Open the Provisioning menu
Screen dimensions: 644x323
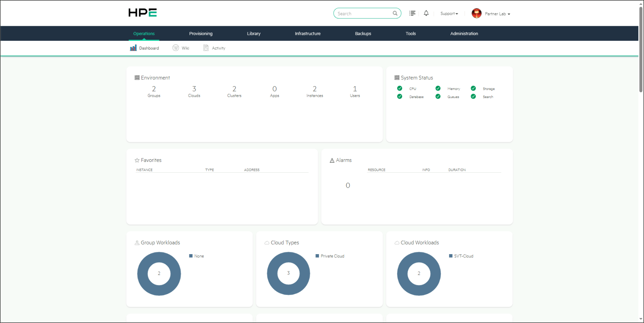pyautogui.click(x=201, y=33)
